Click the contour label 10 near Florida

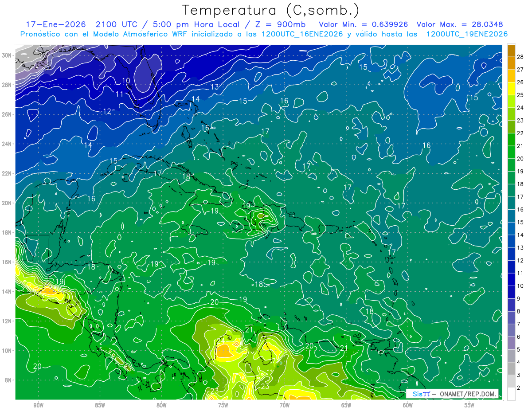click(126, 81)
